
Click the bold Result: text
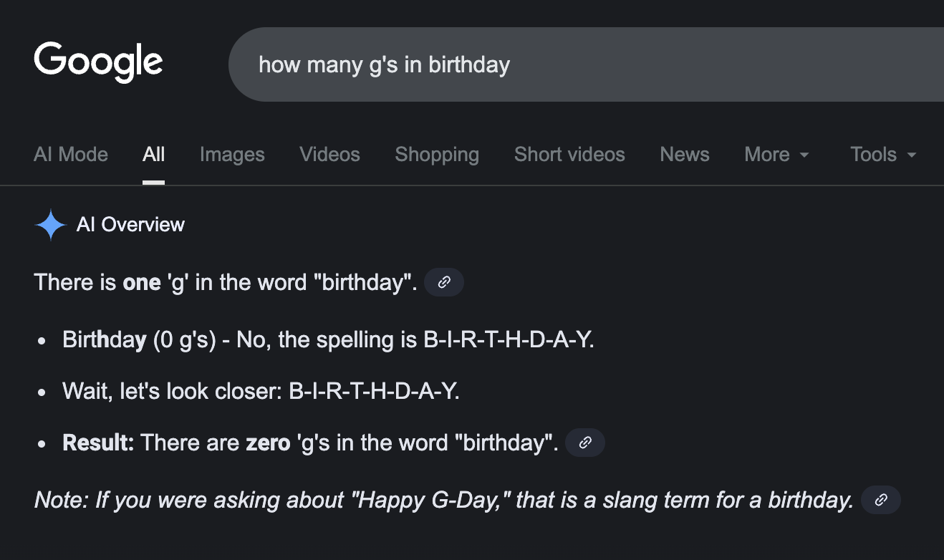[x=98, y=443]
